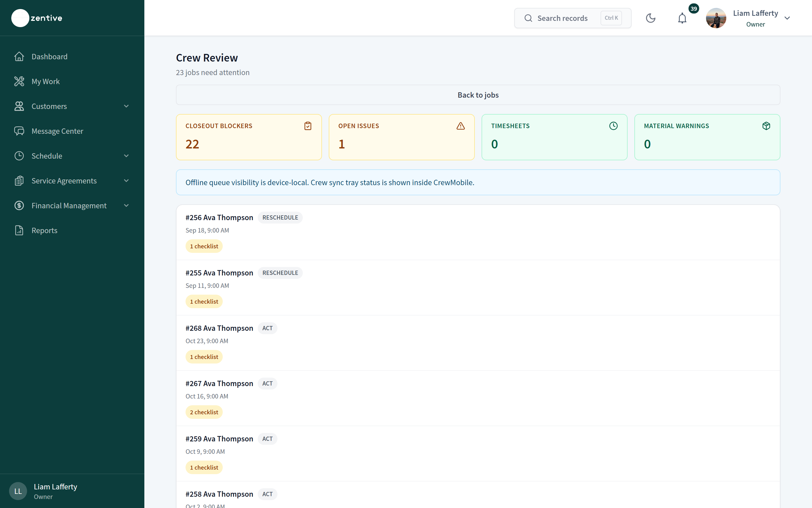Click Liam Lafferty name in top bar
The height and width of the screenshot is (508, 812).
coord(755,13)
